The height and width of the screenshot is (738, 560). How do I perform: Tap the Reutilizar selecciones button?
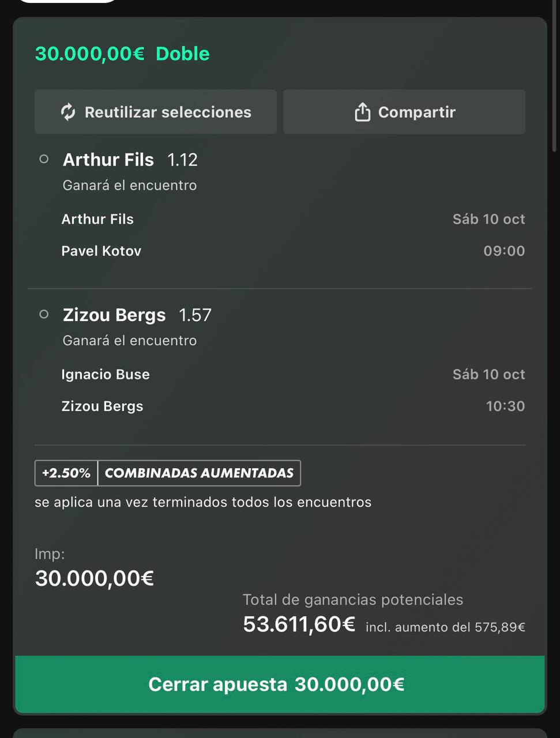156,112
